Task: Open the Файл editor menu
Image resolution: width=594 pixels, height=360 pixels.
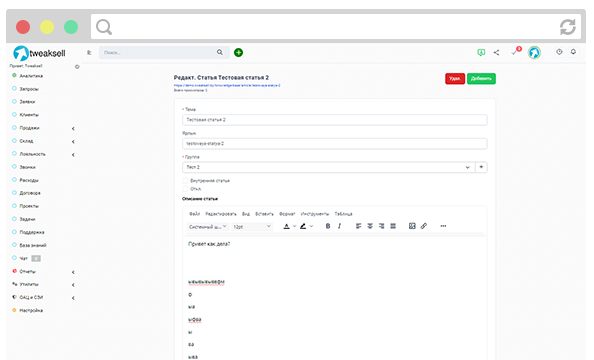Action: pos(194,214)
